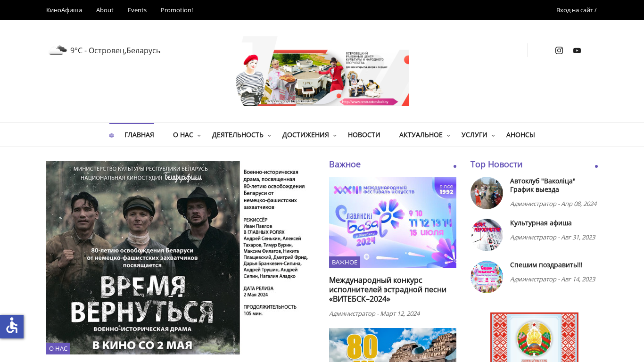This screenshot has width=644, height=362.
Task: Expand the ДОСТИЖЕНИЯ submenu arrow
Action: click(x=335, y=136)
